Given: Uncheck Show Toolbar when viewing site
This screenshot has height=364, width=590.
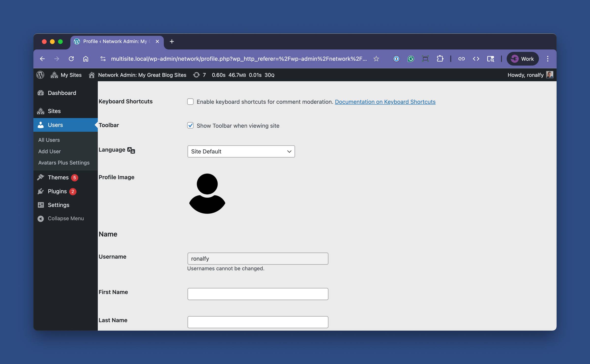Looking at the screenshot, I should tap(190, 125).
